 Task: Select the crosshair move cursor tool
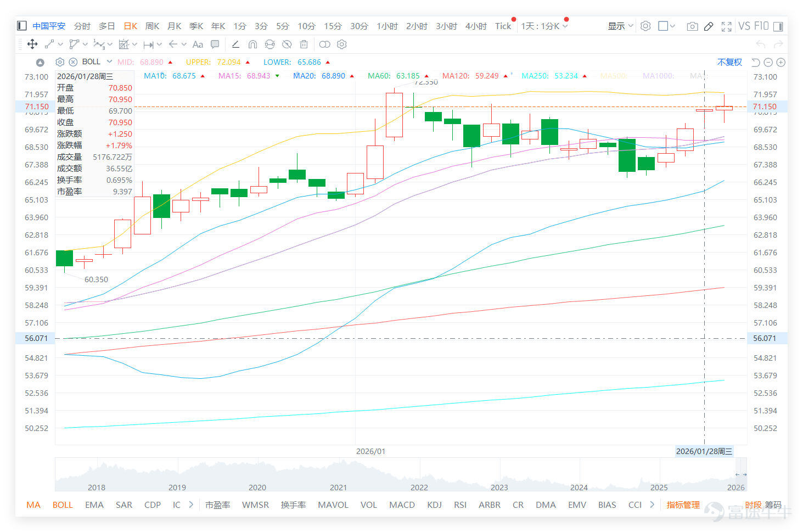coord(32,44)
